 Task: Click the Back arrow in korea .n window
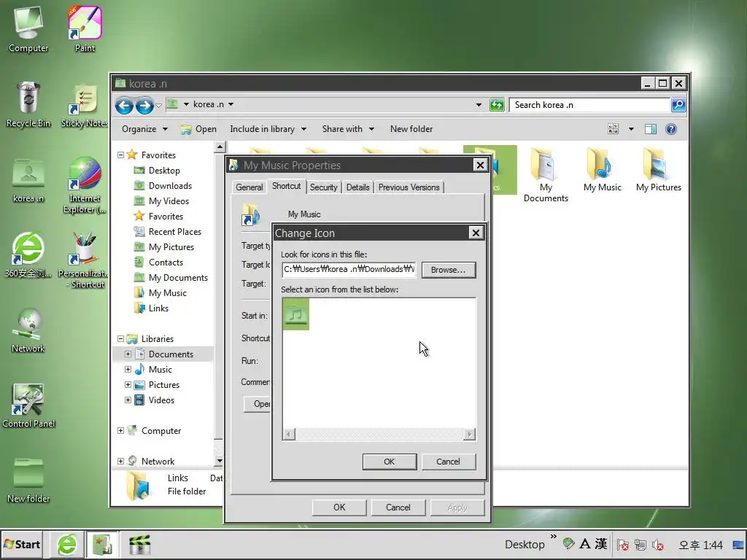click(124, 105)
